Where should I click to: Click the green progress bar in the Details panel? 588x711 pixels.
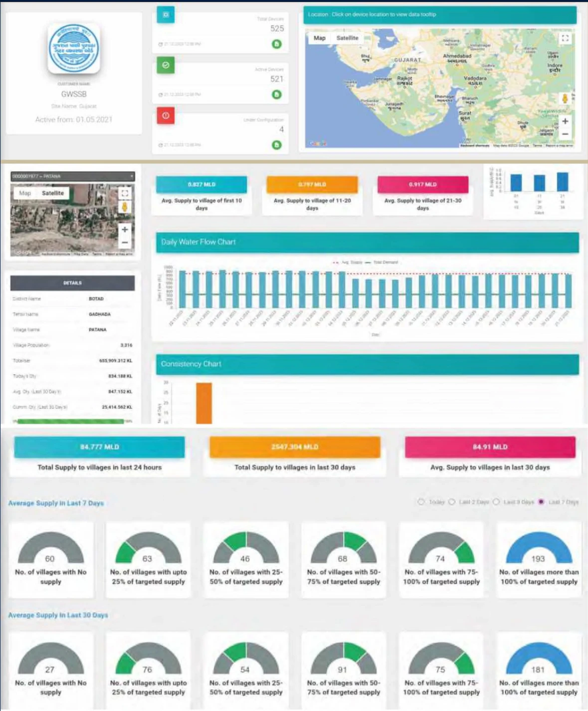pos(70,421)
